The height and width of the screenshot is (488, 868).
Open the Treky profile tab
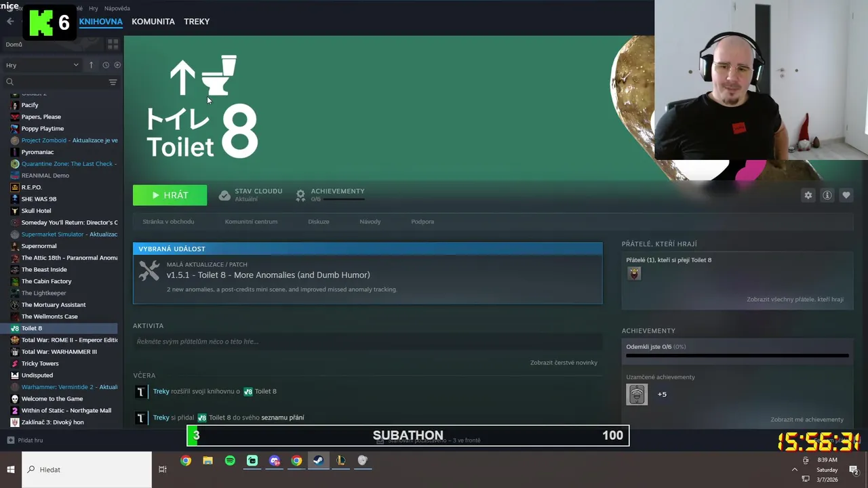click(x=197, y=22)
